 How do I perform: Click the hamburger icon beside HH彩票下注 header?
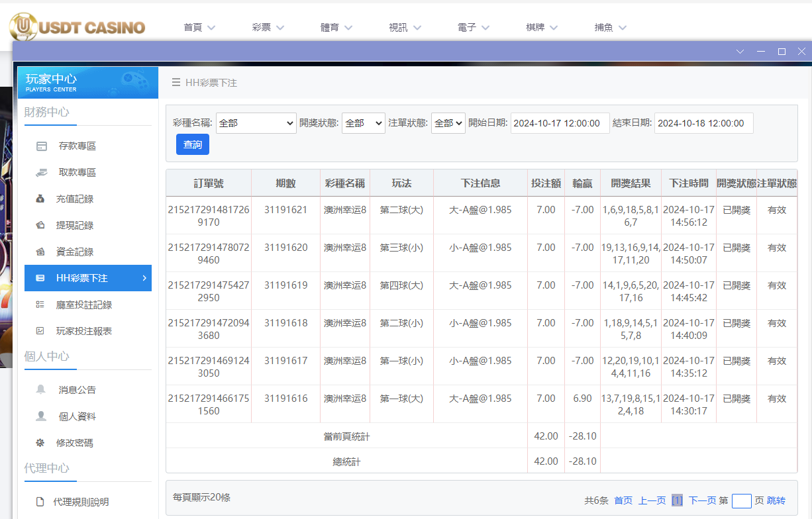pos(175,83)
